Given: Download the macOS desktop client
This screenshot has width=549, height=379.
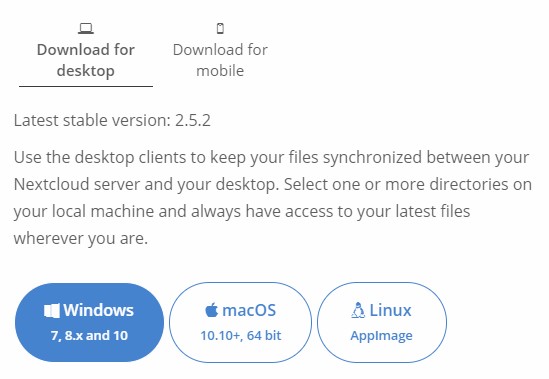Looking at the screenshot, I should [x=241, y=322].
